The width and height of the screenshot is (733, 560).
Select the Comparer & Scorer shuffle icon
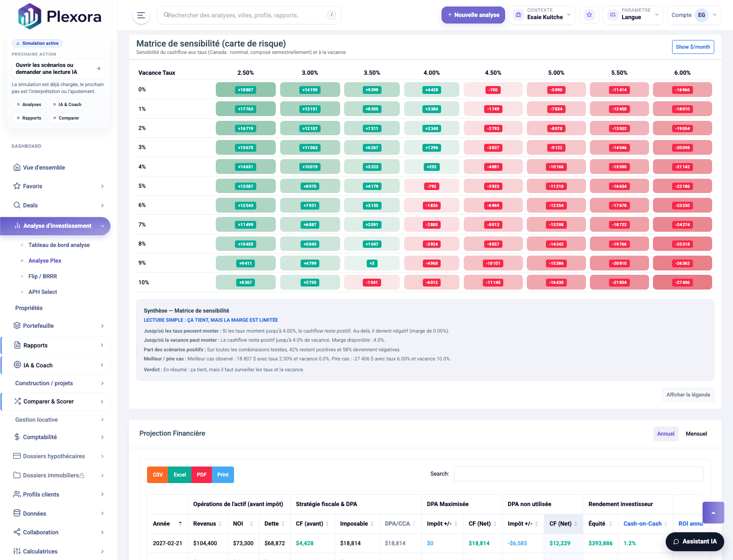pyautogui.click(x=17, y=401)
